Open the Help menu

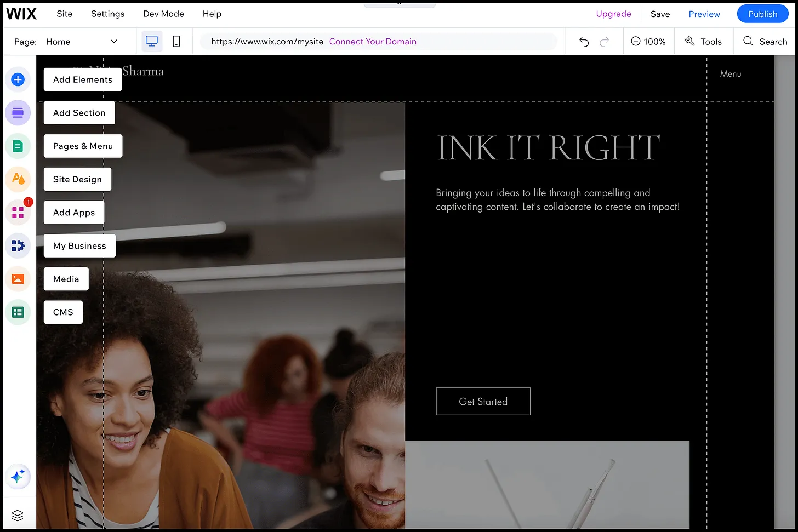point(212,14)
